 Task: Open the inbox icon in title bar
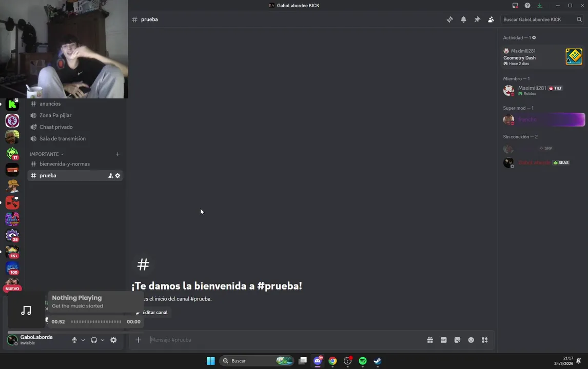coord(515,6)
